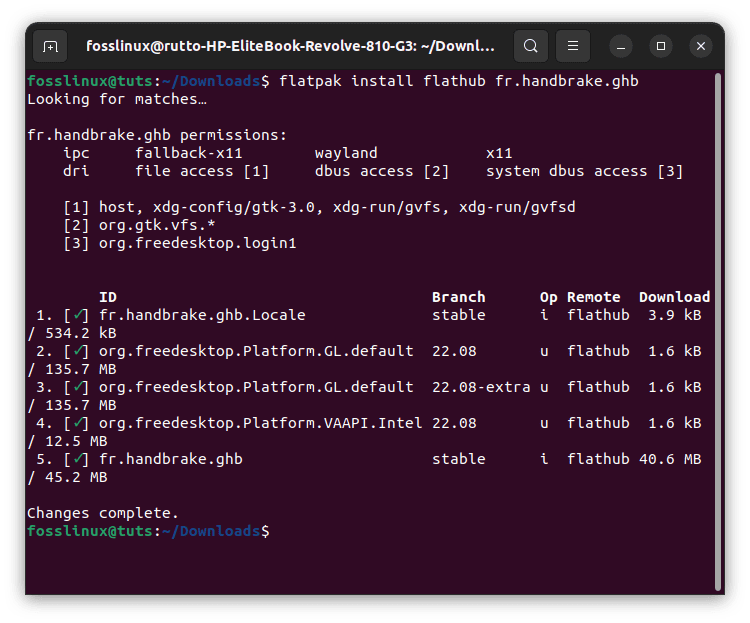Click the 'Op' column header
The height and width of the screenshot is (623, 750).
point(549,298)
